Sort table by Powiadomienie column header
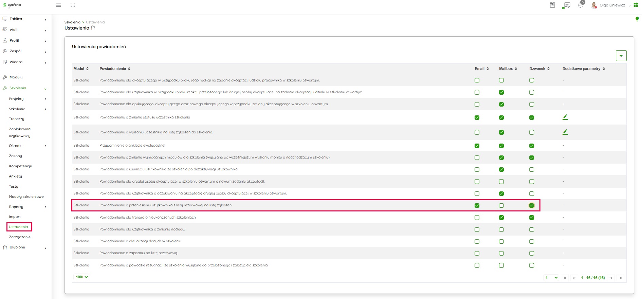Screen dimensions: 644x299 click(115, 69)
